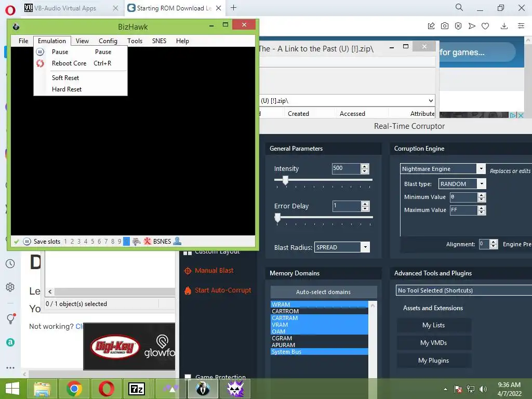
Task: Increase the Minimum Value stepper
Action: click(x=482, y=195)
